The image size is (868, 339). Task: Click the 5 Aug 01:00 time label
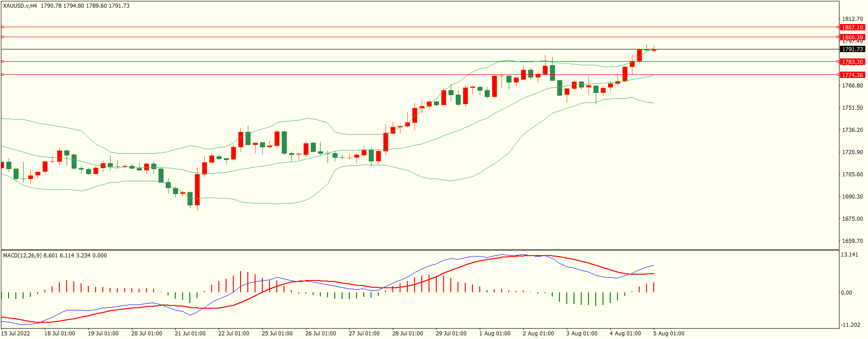669,334
